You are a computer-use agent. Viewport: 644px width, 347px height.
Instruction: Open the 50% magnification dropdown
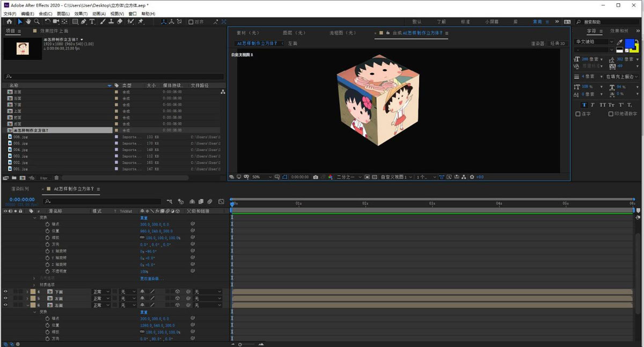pos(261,177)
